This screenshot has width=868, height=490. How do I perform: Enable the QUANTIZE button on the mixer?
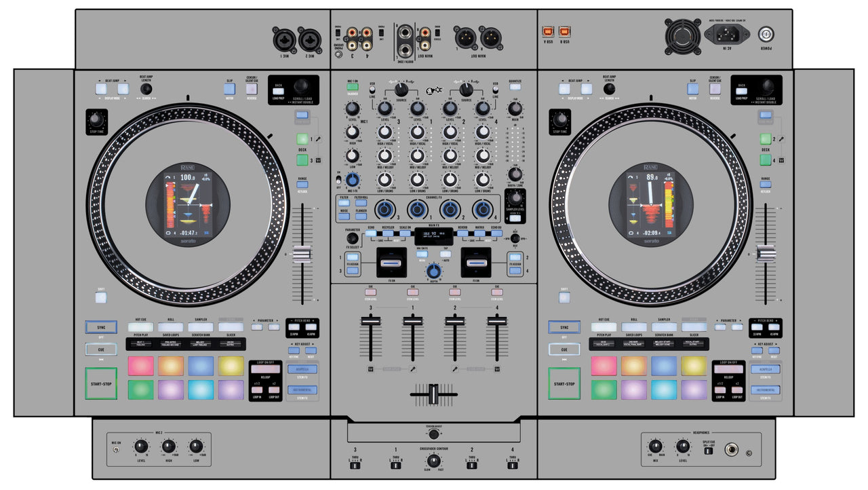click(515, 88)
